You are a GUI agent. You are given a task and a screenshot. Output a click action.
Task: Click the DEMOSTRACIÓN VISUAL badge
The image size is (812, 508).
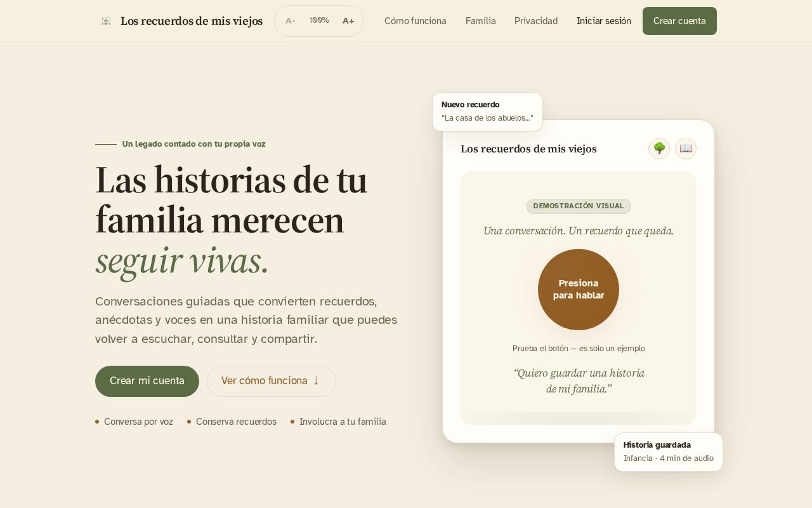(579, 206)
